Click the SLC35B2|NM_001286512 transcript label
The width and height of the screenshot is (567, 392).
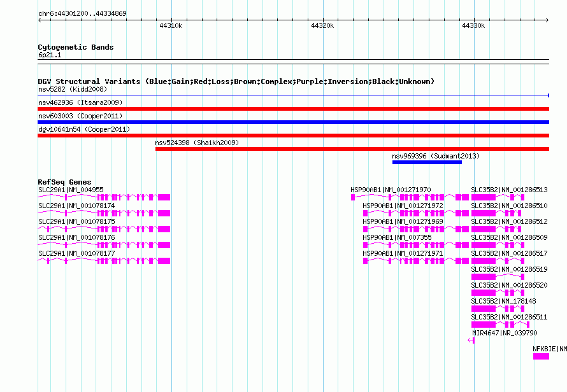[x=509, y=221]
